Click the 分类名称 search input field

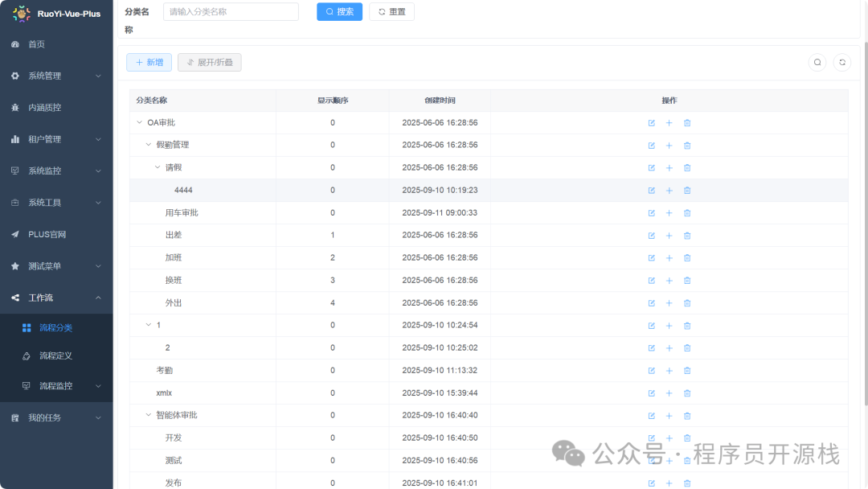231,11
